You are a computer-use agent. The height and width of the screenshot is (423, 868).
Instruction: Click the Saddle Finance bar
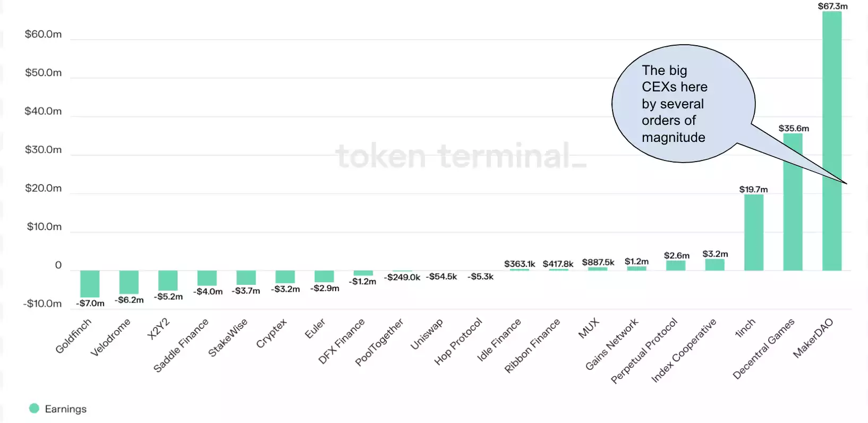(x=207, y=278)
